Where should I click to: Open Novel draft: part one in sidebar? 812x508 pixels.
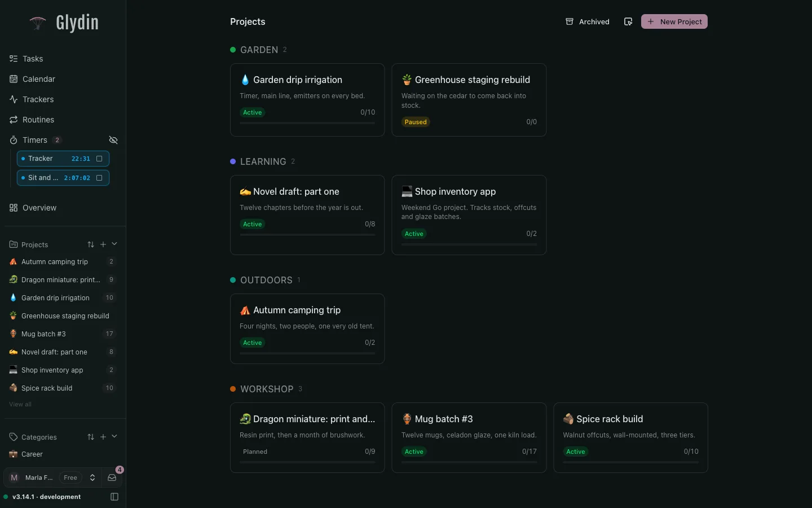click(x=63, y=352)
